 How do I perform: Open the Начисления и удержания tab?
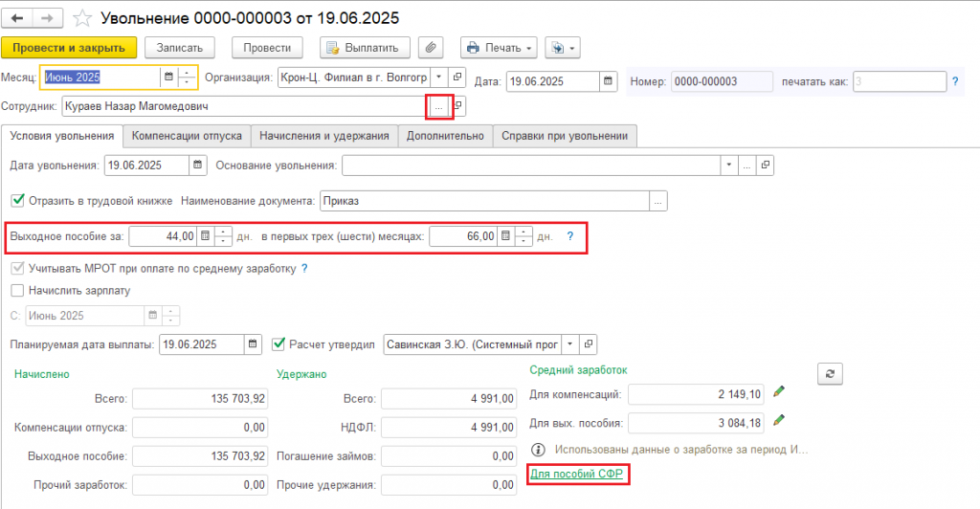(323, 136)
